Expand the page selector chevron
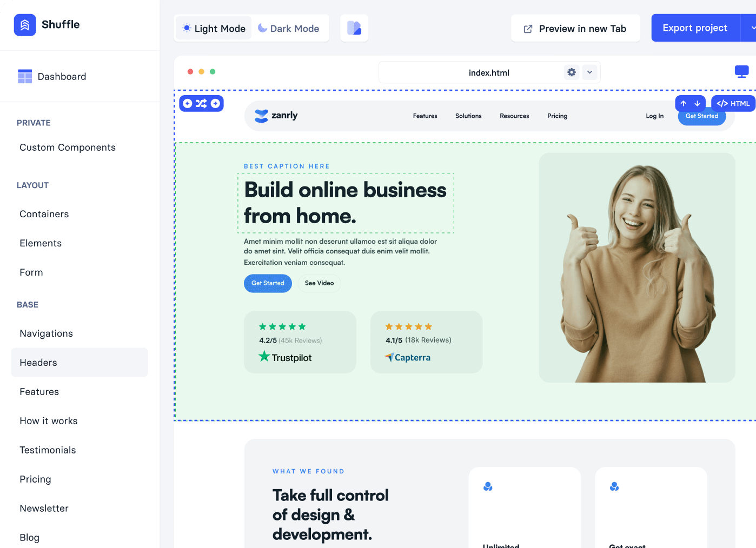The height and width of the screenshot is (548, 756). 590,72
